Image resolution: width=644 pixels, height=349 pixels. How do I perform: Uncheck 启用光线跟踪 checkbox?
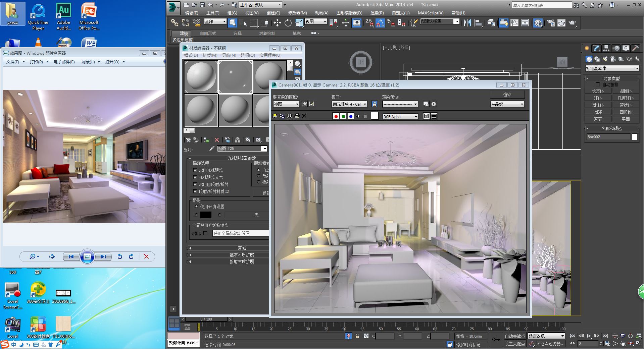coord(195,170)
